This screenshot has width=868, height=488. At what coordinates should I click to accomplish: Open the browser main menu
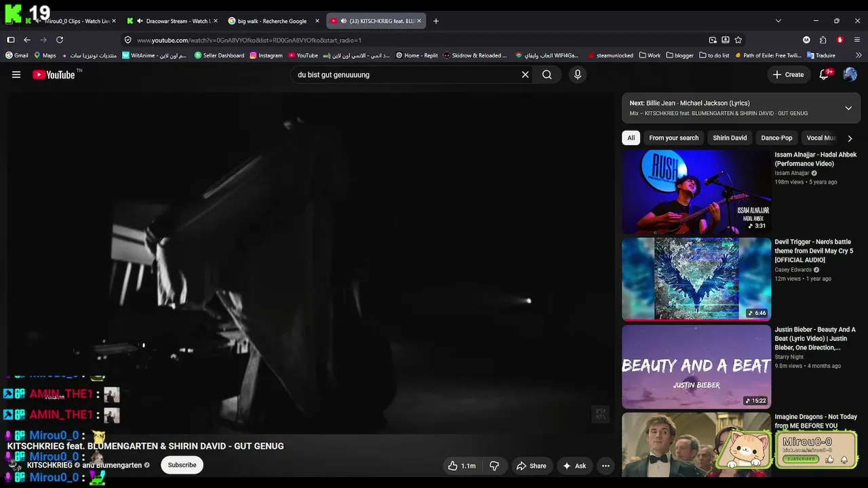click(x=857, y=40)
